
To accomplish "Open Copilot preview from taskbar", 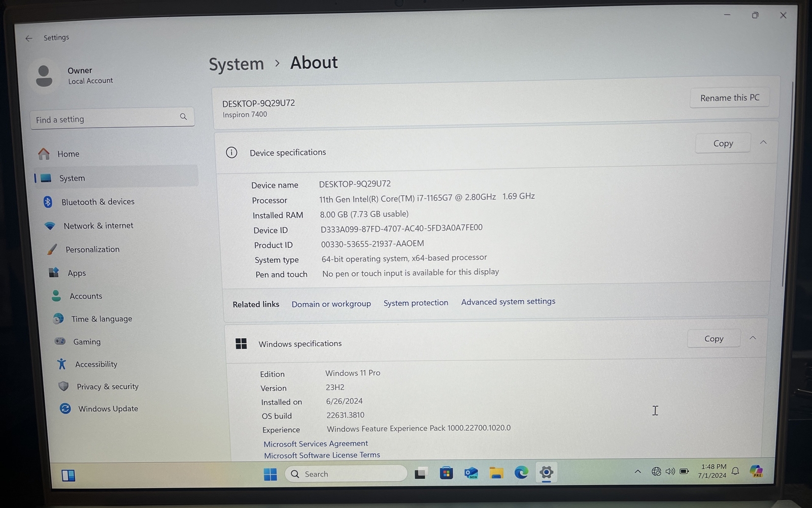I will 756,471.
